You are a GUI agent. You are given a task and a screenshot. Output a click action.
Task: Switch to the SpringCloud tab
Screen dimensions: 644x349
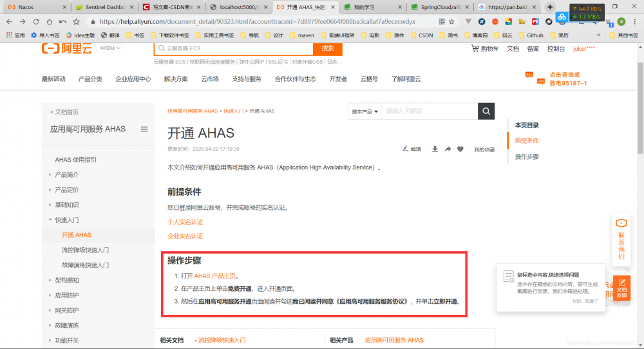coord(439,7)
